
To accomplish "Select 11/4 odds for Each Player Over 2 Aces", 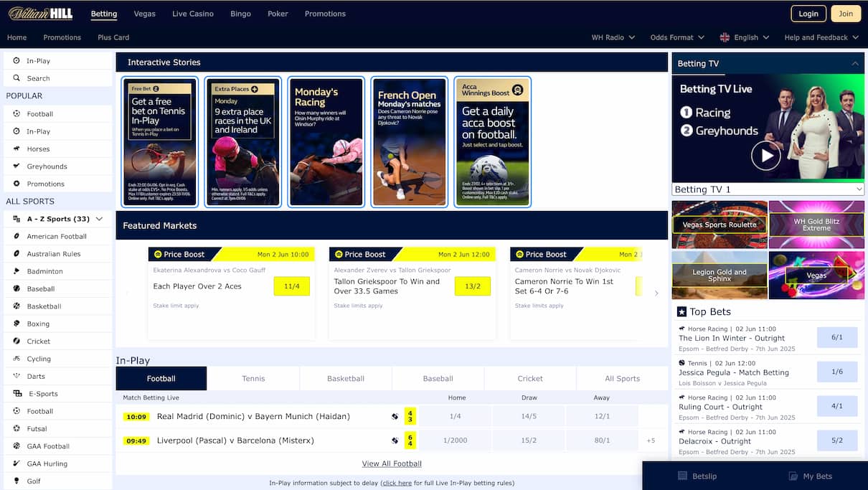I will (x=291, y=286).
